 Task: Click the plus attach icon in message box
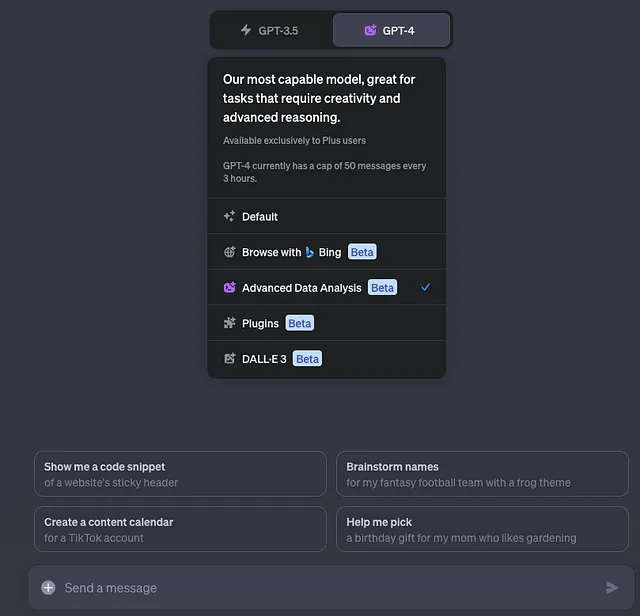[x=48, y=588]
